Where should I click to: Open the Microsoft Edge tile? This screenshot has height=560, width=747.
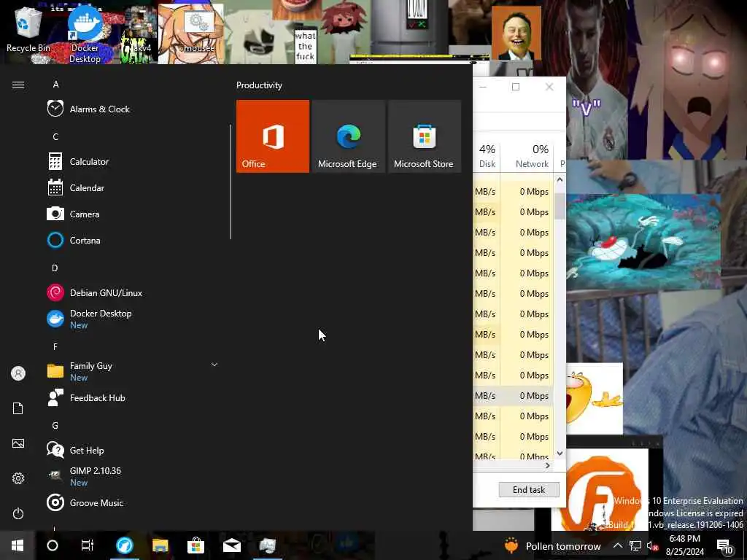point(348,136)
